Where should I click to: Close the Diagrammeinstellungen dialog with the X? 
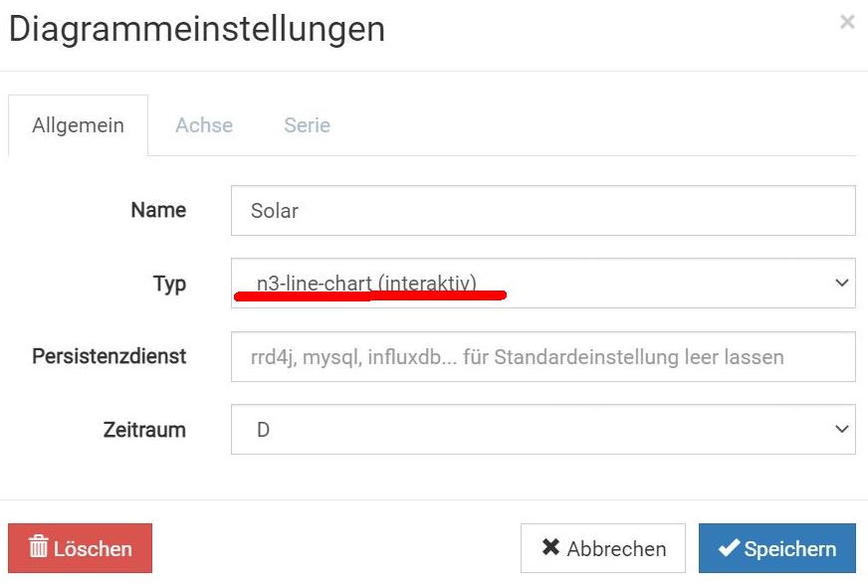pyautogui.click(x=847, y=22)
